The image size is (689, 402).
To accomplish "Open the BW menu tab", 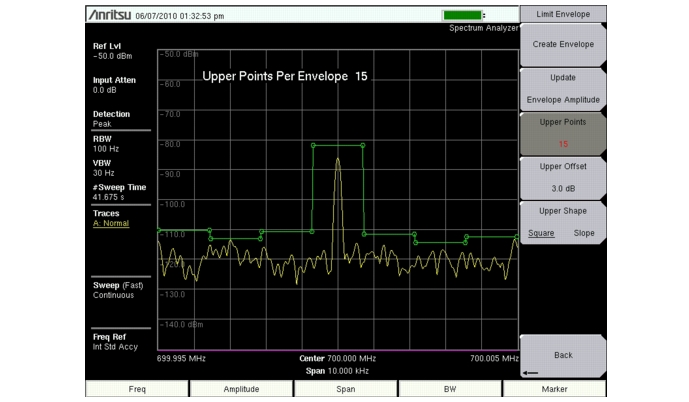I will [449, 388].
